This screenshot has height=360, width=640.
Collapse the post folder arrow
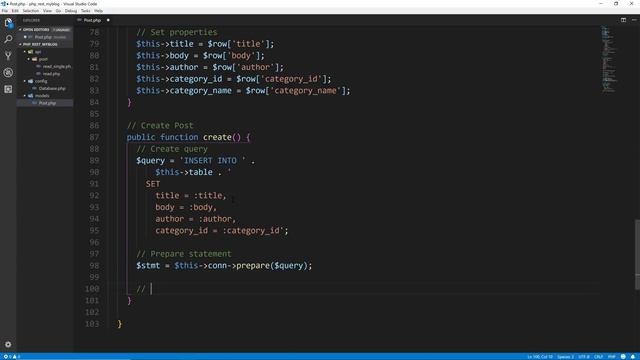click(x=29, y=59)
